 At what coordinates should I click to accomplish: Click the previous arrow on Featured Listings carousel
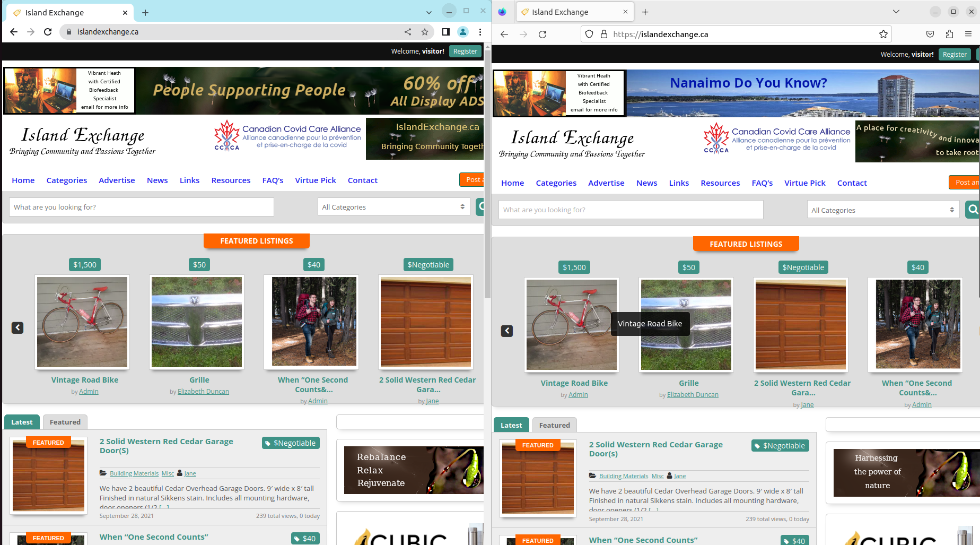[x=17, y=327]
